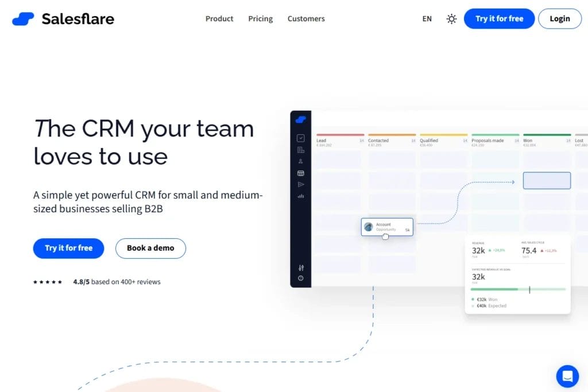Open the help icon at sidebar bottom
The height and width of the screenshot is (392, 588).
300,280
